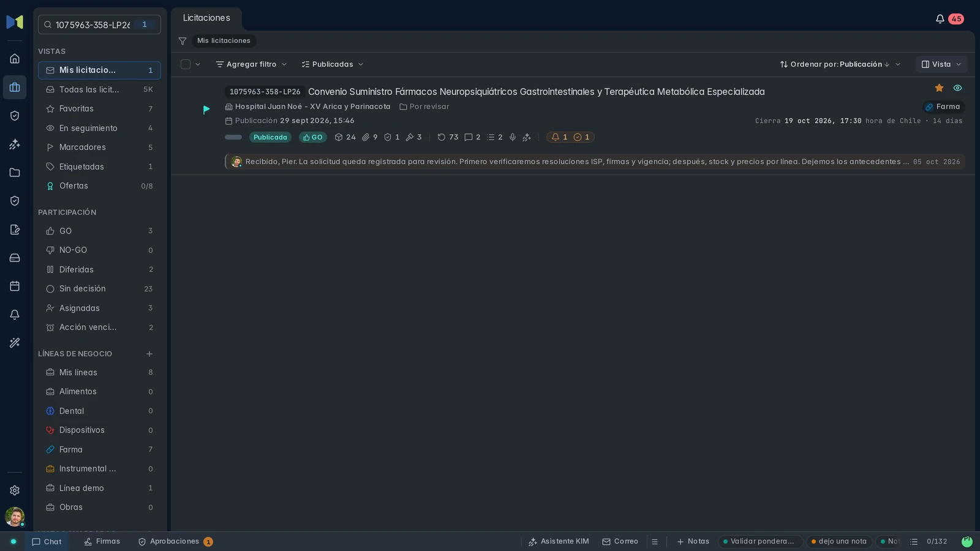Open the folder icon in left rail
The image size is (980, 551).
15,173
